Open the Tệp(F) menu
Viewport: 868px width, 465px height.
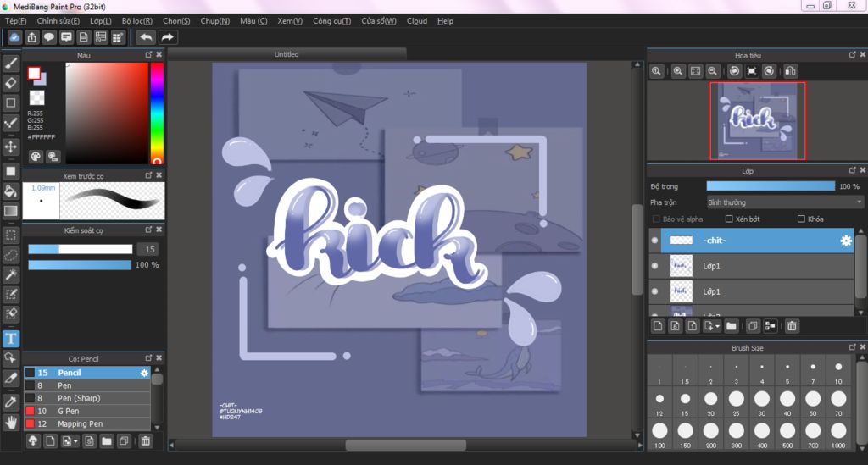point(16,21)
